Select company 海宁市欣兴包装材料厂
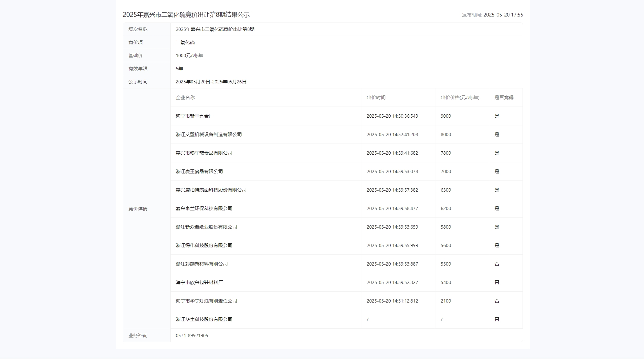Image resolution: width=644 pixels, height=359 pixels. pyautogui.click(x=199, y=282)
